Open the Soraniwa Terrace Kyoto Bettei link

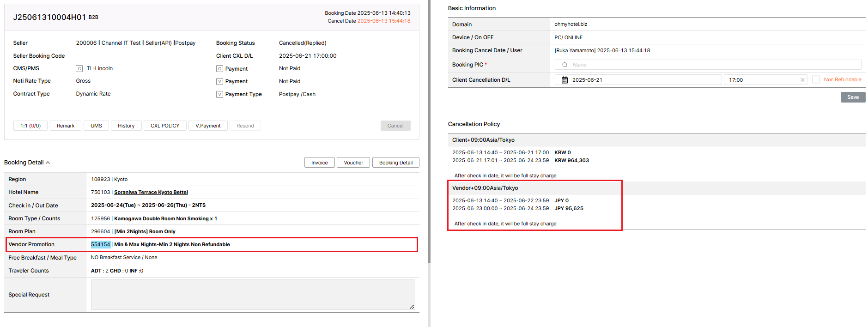click(151, 192)
